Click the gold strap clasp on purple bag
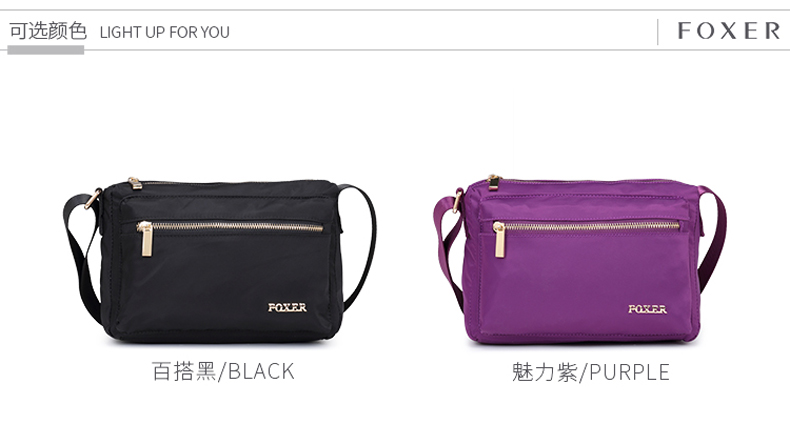This screenshot has width=790, height=424. [x=457, y=200]
